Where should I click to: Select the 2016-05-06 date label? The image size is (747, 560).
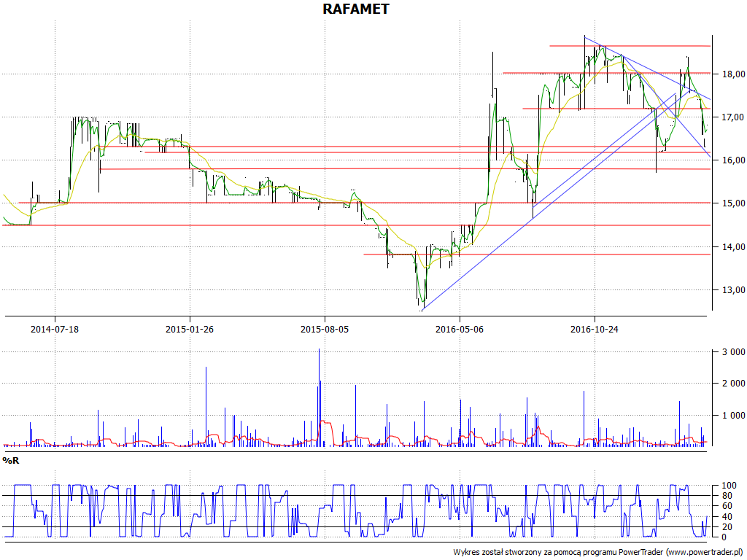(x=460, y=329)
